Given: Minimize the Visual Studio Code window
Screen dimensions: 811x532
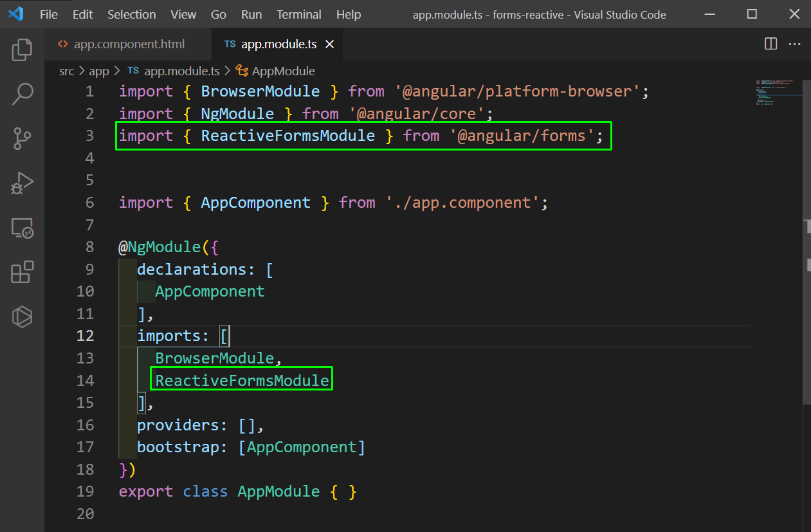Looking at the screenshot, I should coord(709,14).
